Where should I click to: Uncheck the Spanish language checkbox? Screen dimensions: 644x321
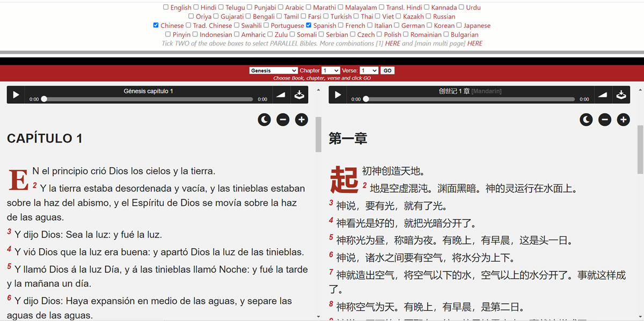pyautogui.click(x=309, y=25)
